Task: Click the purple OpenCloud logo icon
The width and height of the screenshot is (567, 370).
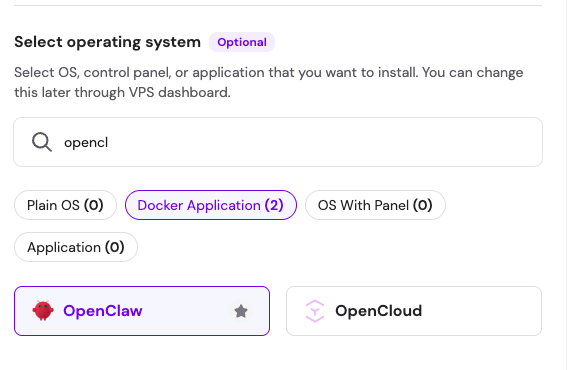Action: coord(315,311)
